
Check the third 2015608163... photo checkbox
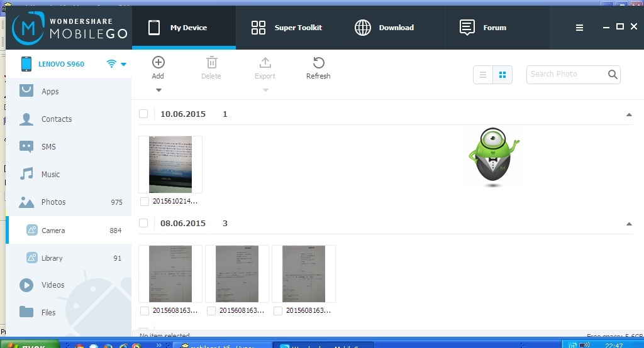pyautogui.click(x=278, y=311)
